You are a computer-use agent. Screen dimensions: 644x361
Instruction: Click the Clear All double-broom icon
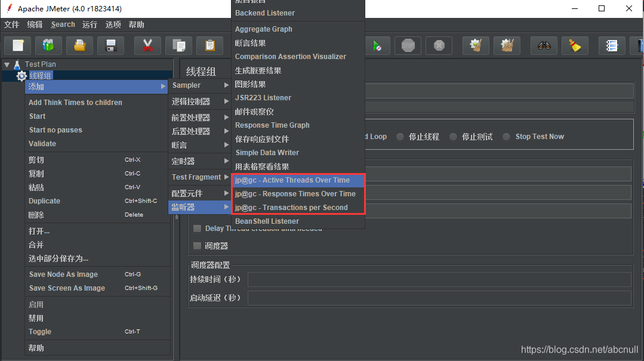click(x=507, y=45)
